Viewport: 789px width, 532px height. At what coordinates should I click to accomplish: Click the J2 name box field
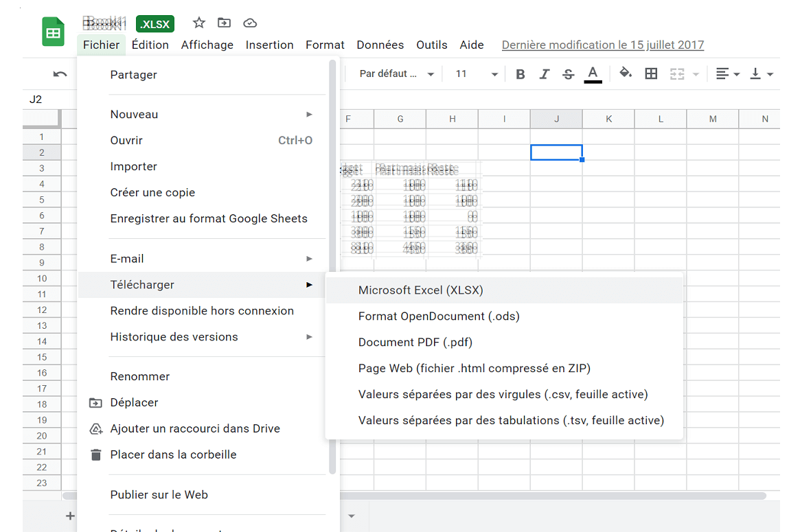coord(49,99)
